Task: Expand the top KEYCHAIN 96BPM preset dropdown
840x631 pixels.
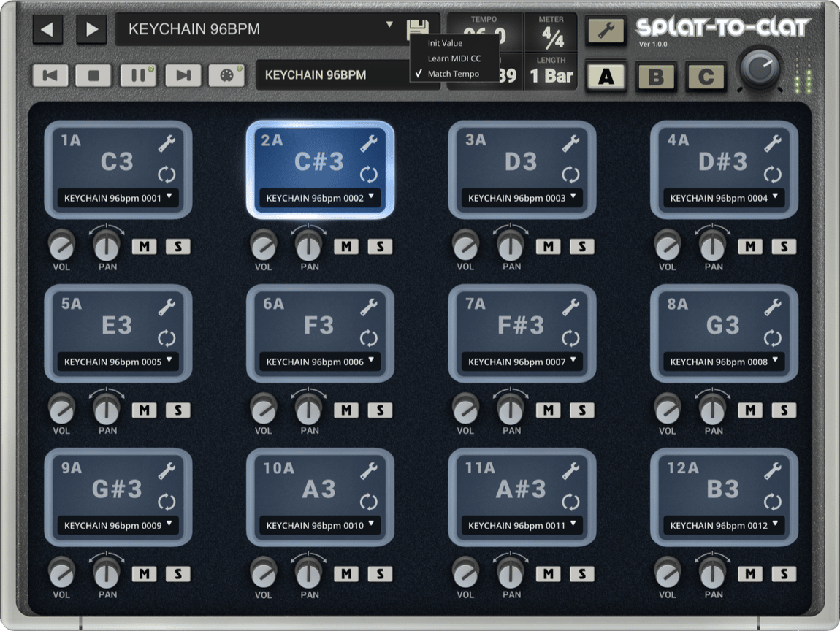Action: tap(389, 26)
